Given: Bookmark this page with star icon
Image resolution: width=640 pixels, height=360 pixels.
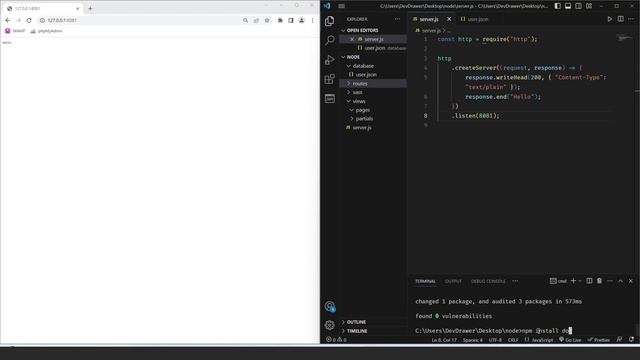Looking at the screenshot, I should (267, 20).
